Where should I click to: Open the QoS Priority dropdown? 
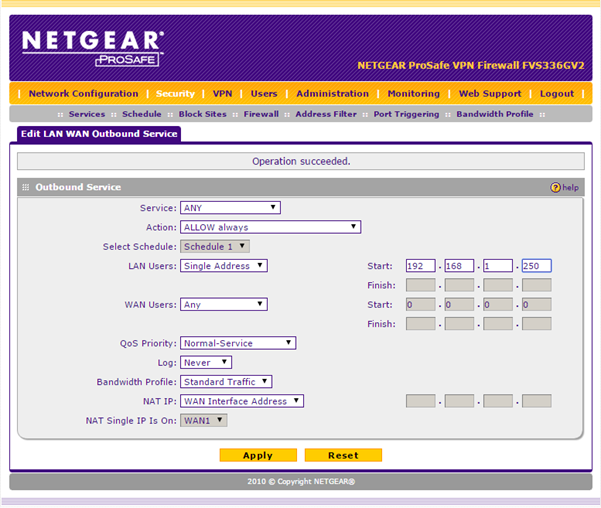[238, 343]
